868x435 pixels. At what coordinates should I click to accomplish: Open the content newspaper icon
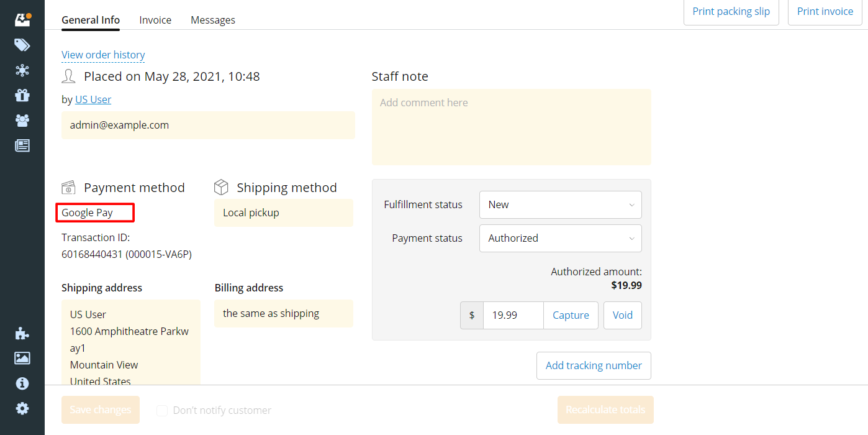(22, 145)
